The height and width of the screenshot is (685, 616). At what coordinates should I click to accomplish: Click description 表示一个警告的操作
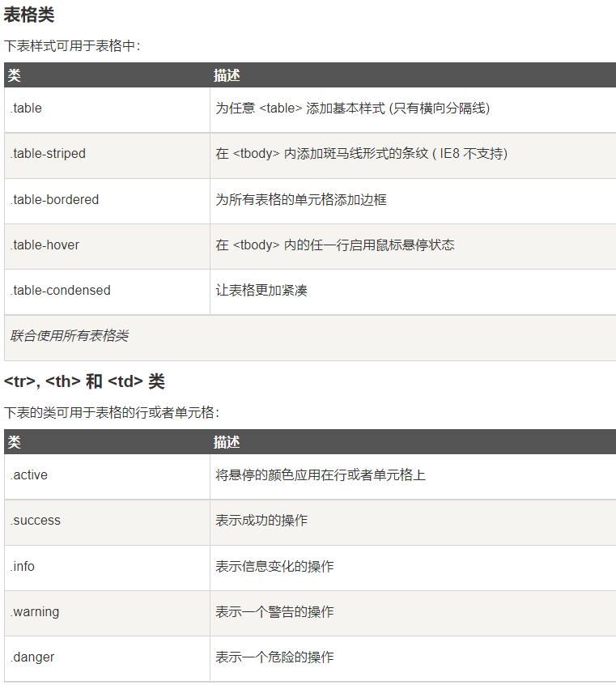pyautogui.click(x=274, y=611)
